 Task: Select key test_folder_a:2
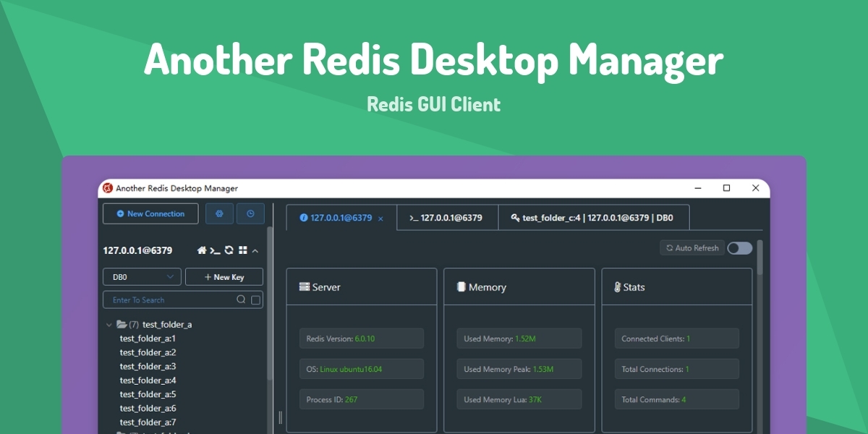(x=148, y=352)
